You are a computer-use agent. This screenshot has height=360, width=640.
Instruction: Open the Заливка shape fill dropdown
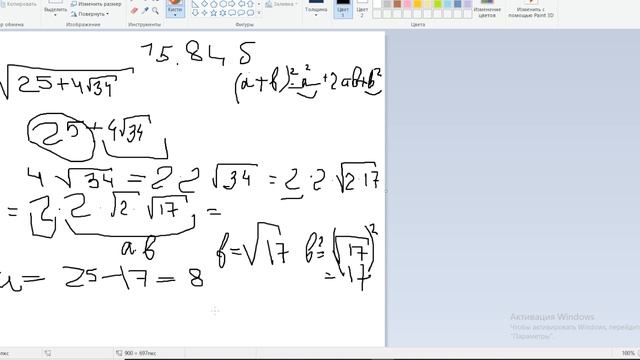coord(282,4)
